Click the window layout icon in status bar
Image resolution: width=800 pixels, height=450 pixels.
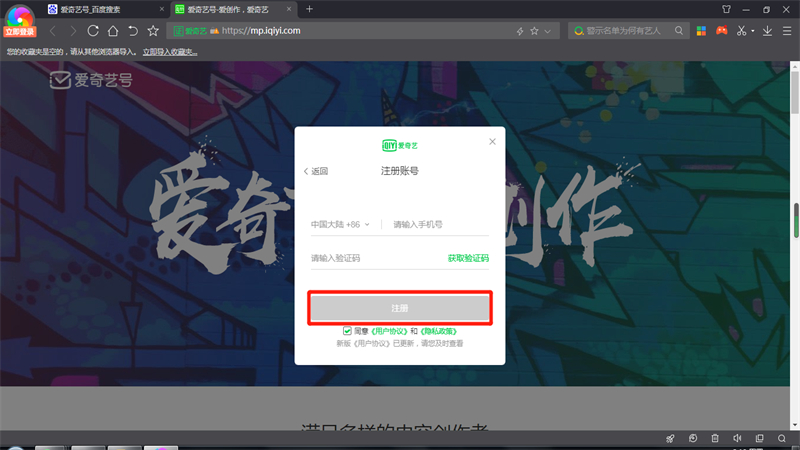760,438
